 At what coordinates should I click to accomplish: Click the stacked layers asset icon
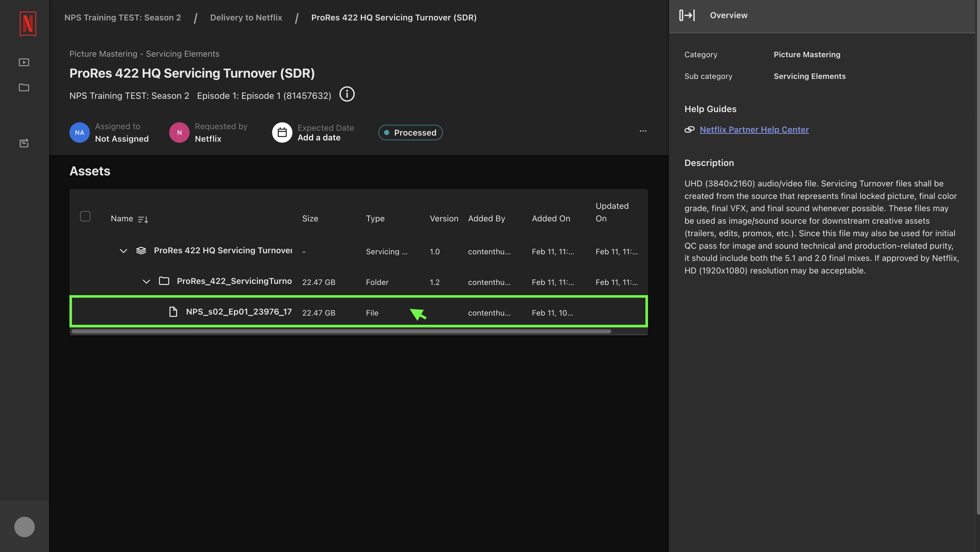pyautogui.click(x=141, y=250)
